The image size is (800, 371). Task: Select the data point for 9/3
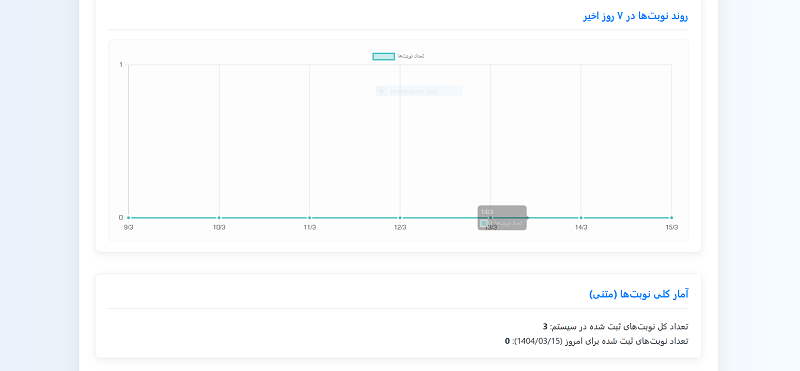(129, 218)
